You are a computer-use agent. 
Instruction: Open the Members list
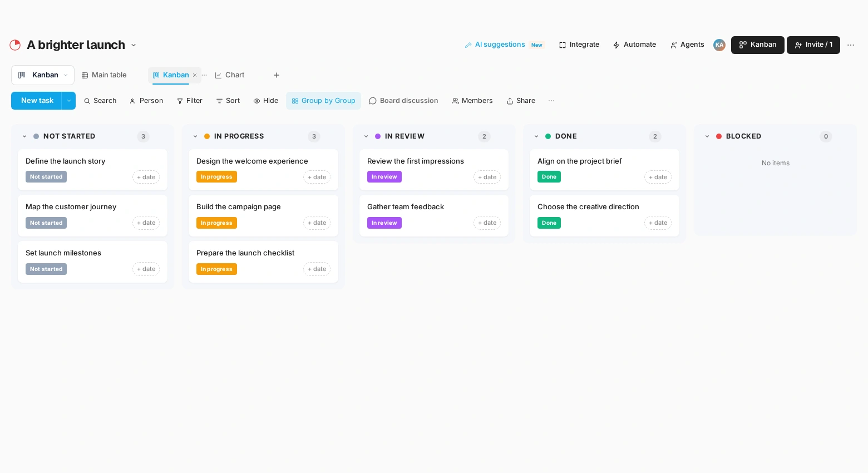(x=472, y=101)
